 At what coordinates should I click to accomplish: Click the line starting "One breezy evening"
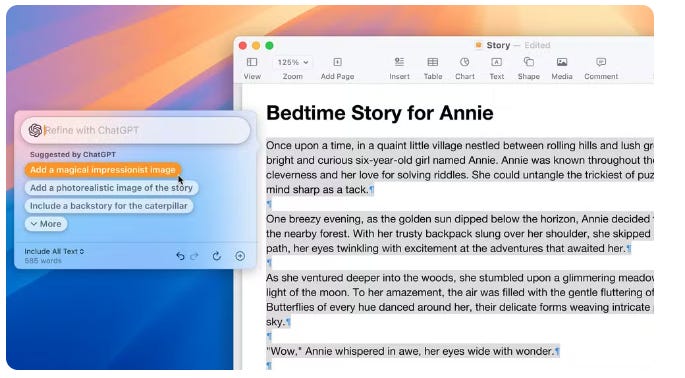pyautogui.click(x=460, y=219)
